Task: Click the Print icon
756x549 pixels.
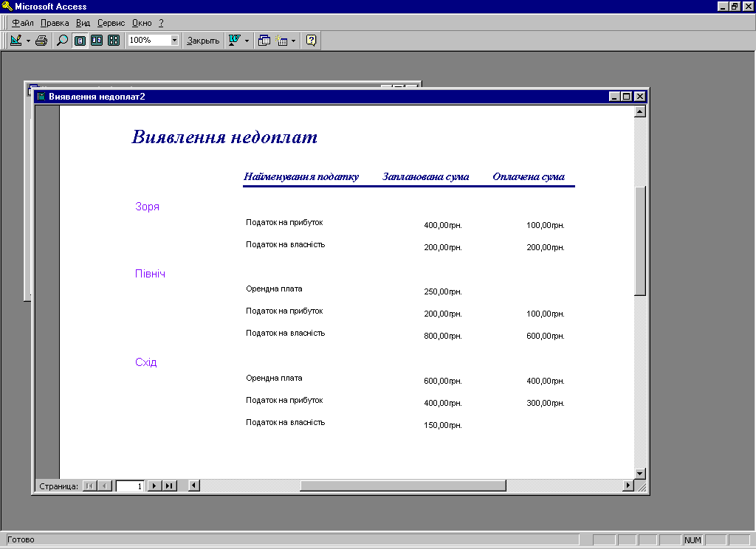Action: 41,41
